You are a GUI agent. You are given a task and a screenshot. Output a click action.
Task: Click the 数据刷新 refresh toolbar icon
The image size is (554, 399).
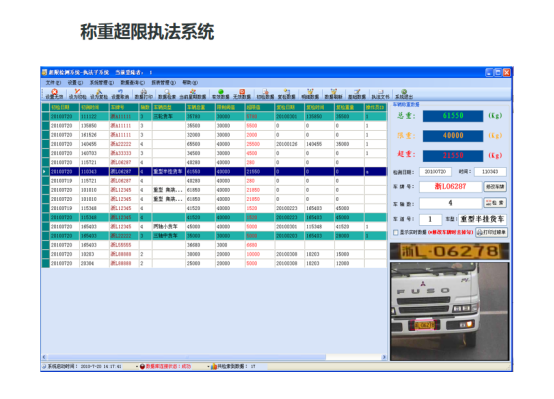334,94
